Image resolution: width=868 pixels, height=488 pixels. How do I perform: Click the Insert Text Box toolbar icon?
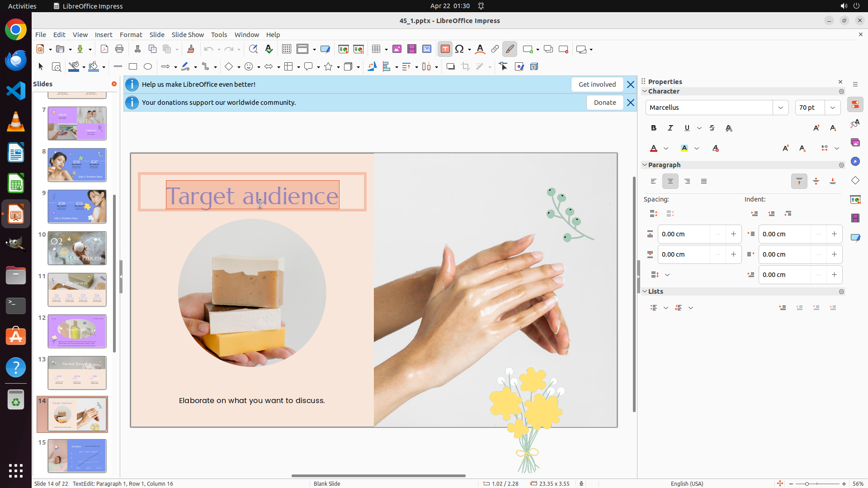[445, 49]
